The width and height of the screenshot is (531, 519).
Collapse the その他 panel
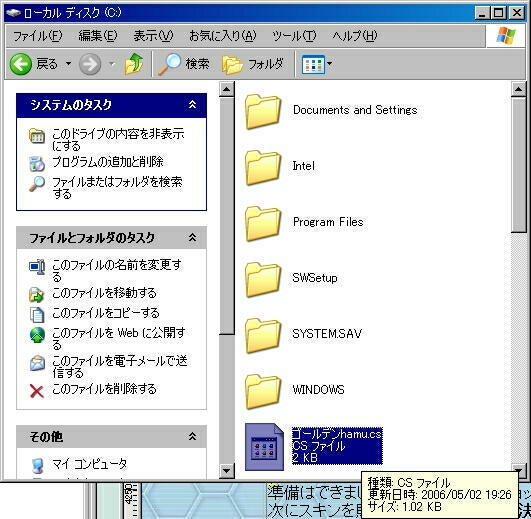click(192, 436)
